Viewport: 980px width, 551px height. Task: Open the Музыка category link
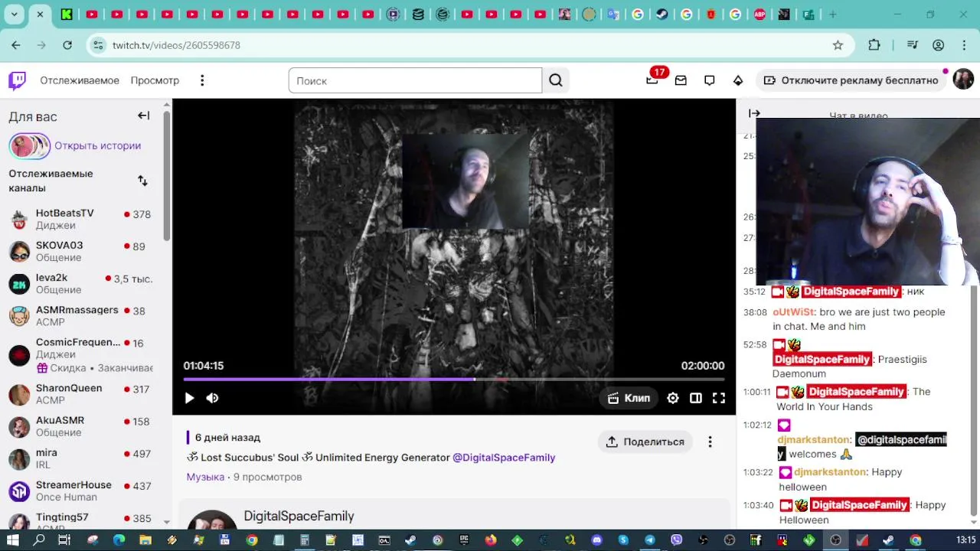205,477
